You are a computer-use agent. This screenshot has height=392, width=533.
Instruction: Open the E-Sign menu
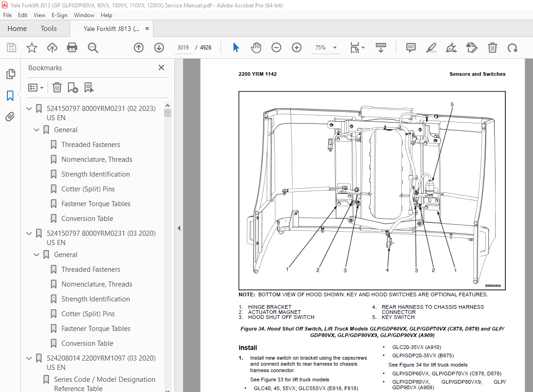tap(60, 15)
